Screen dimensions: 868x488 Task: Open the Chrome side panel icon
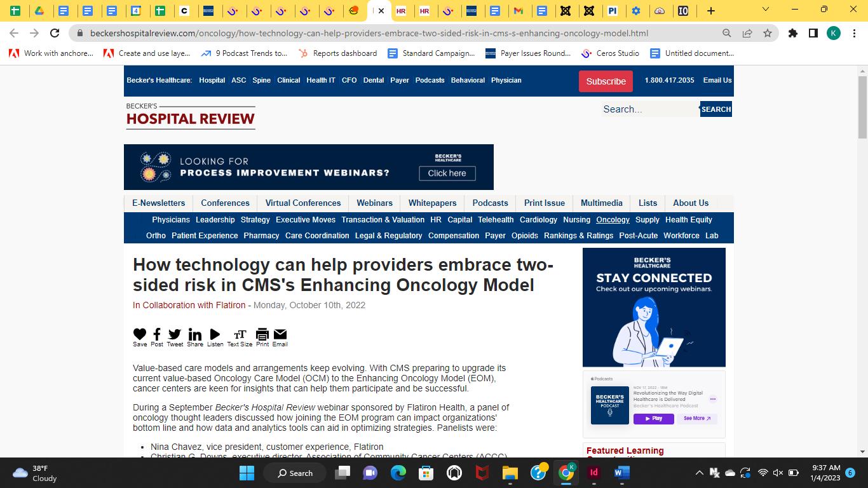(x=813, y=33)
